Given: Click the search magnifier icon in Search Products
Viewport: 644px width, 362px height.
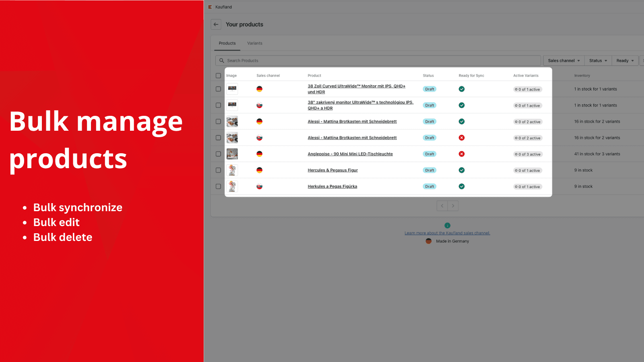Looking at the screenshot, I should (222, 60).
